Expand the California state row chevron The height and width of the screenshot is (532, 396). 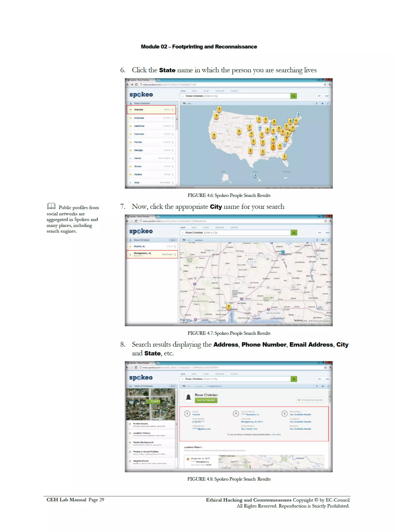pos(173,126)
